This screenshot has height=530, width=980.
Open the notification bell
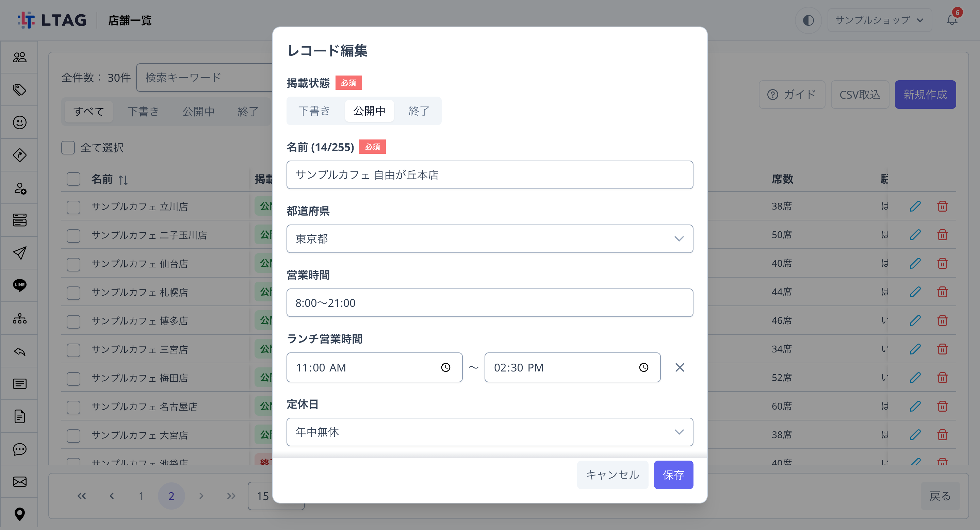point(952,19)
